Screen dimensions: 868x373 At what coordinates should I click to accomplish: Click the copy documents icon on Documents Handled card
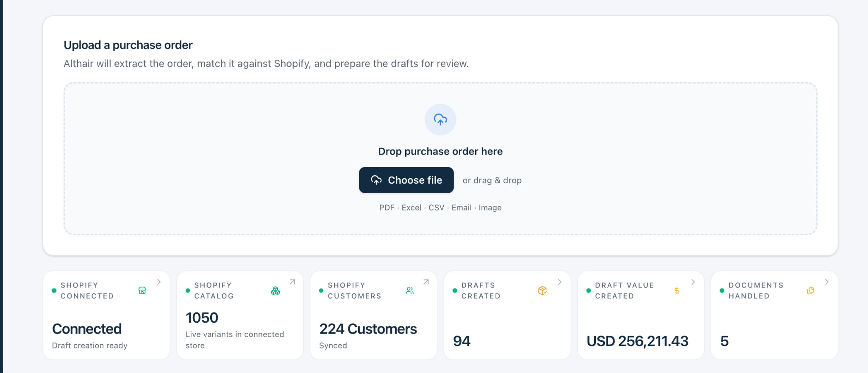810,290
